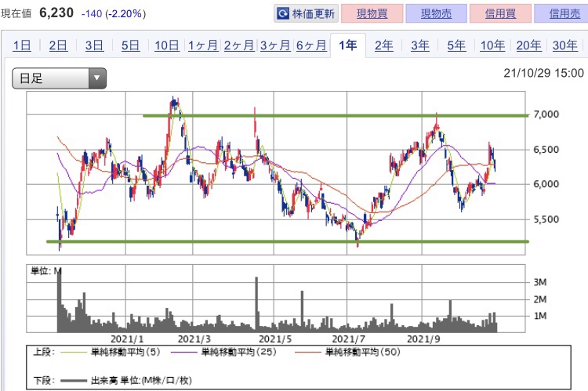Open the 現物売 order link
The height and width of the screenshot is (391, 588).
(x=436, y=14)
